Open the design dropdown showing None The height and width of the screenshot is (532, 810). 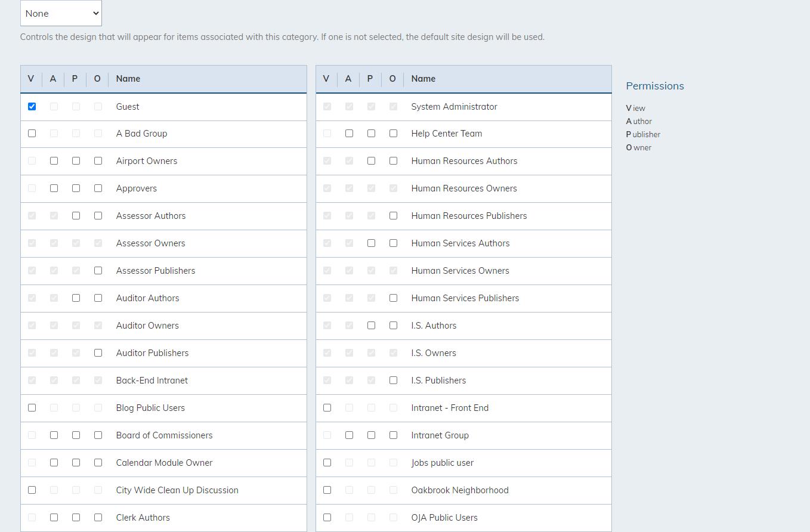pos(61,13)
